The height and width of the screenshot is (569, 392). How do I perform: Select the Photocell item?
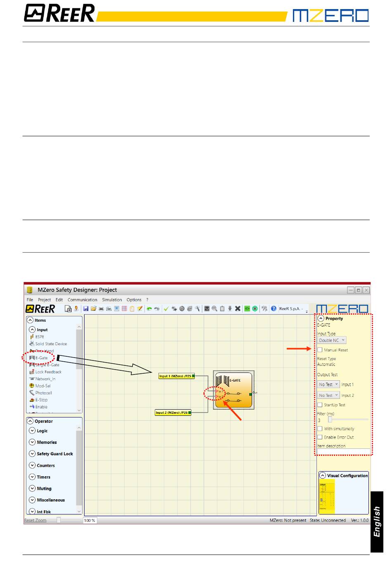click(x=41, y=393)
